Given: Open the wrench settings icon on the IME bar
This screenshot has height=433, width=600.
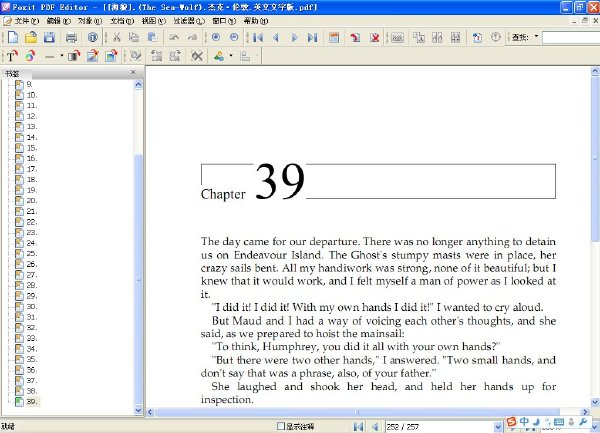Looking at the screenshot, I should click(583, 422).
